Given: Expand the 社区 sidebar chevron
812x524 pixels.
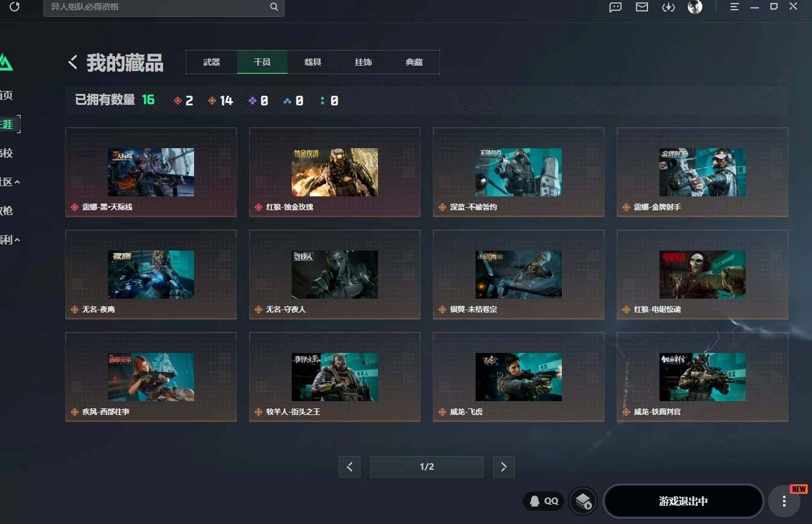Looking at the screenshot, I should [17, 182].
